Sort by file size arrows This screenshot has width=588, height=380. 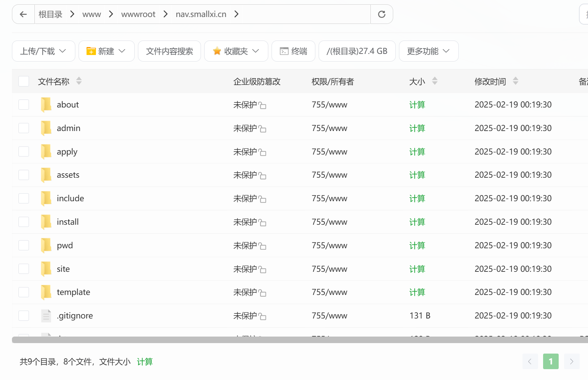tap(435, 81)
